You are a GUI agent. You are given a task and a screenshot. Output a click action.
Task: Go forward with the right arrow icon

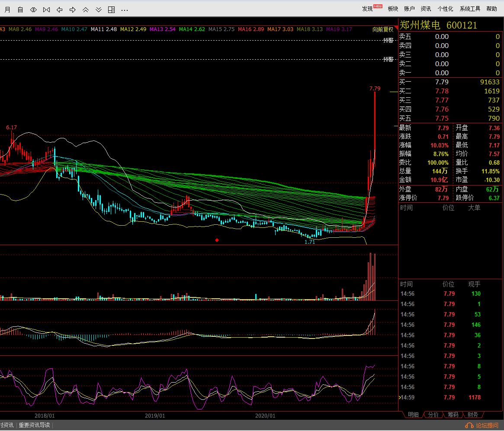pos(73,10)
